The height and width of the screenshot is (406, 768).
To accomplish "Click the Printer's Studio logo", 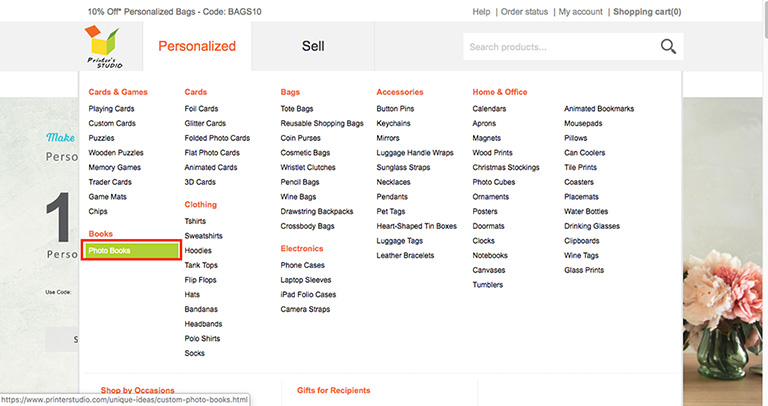I will coord(103,47).
